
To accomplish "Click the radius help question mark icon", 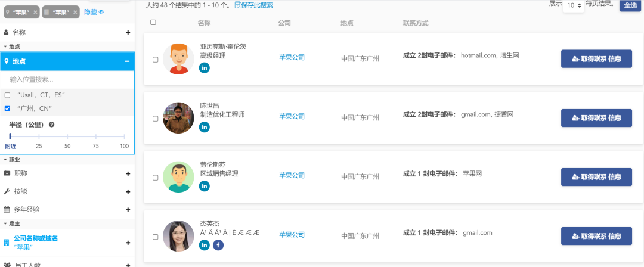I will point(52,125).
